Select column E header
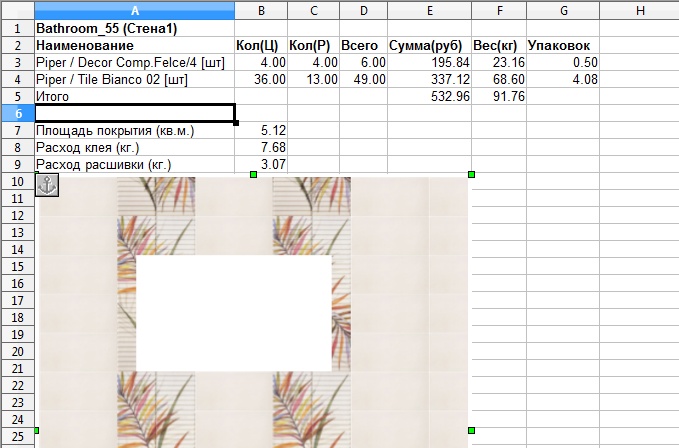Screen dimensions: 679x448 [430, 10]
